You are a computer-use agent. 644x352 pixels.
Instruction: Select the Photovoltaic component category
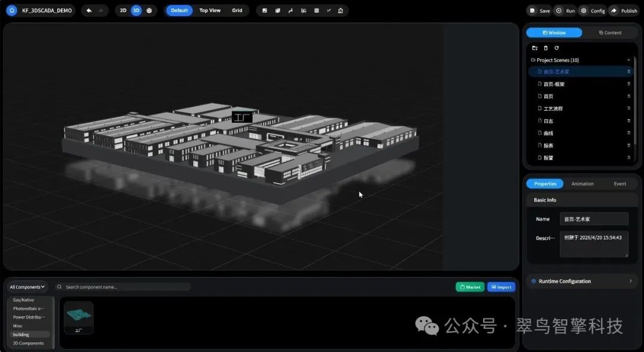click(29, 309)
